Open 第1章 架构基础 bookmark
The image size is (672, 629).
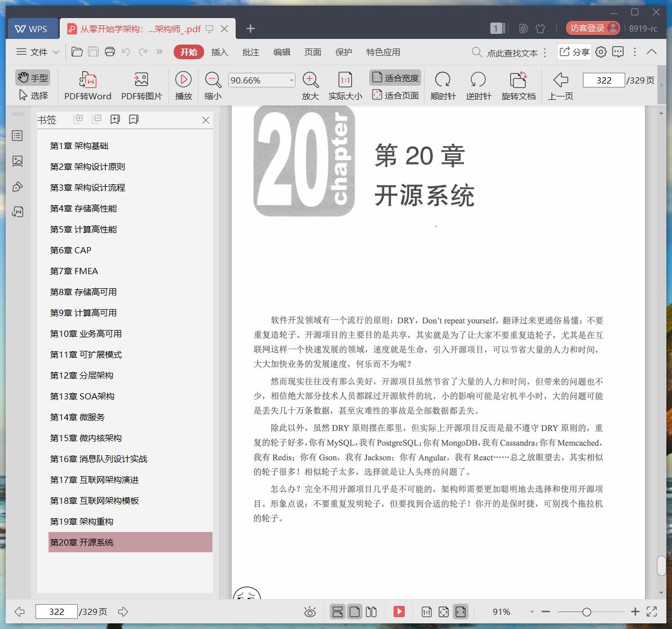click(x=79, y=146)
